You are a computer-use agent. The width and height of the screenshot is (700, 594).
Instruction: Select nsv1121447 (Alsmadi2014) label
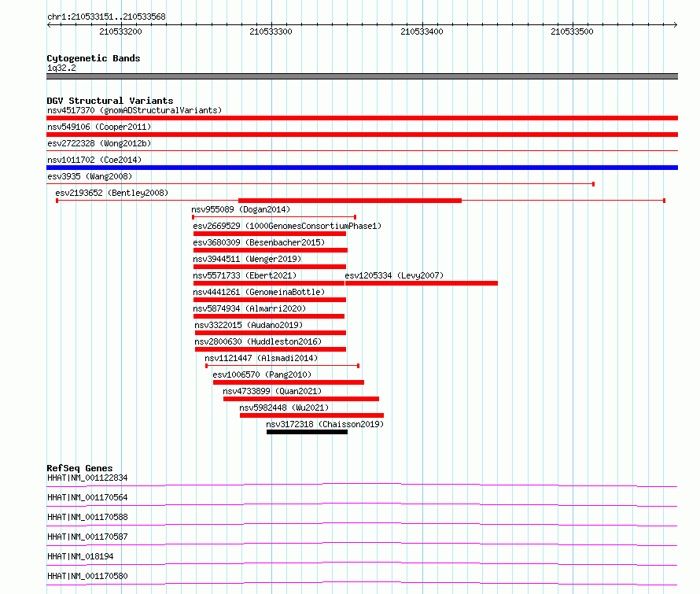click(x=261, y=358)
